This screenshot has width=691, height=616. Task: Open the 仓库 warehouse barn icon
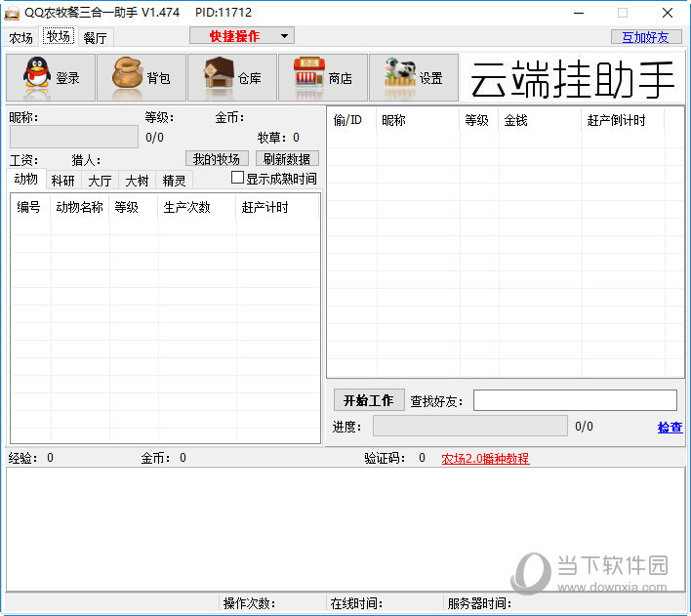tap(232, 77)
